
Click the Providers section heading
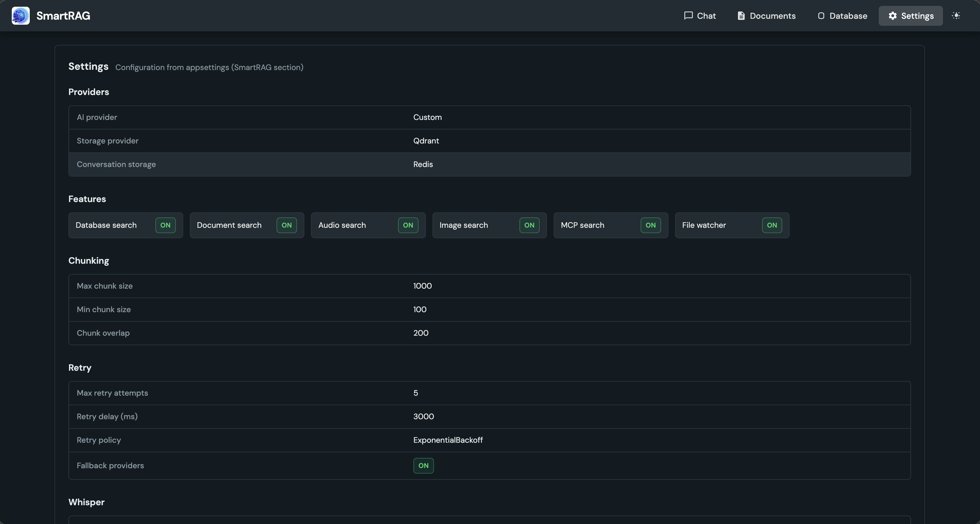point(89,92)
